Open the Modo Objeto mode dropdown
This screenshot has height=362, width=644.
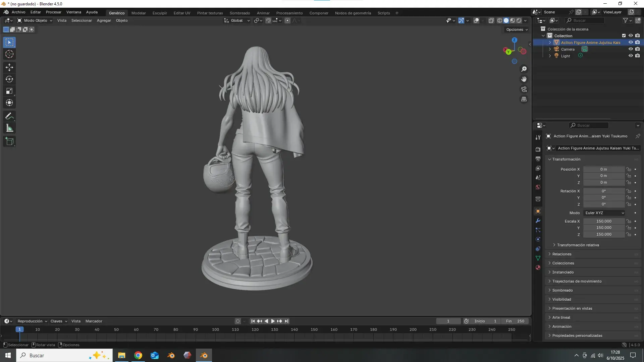point(35,20)
